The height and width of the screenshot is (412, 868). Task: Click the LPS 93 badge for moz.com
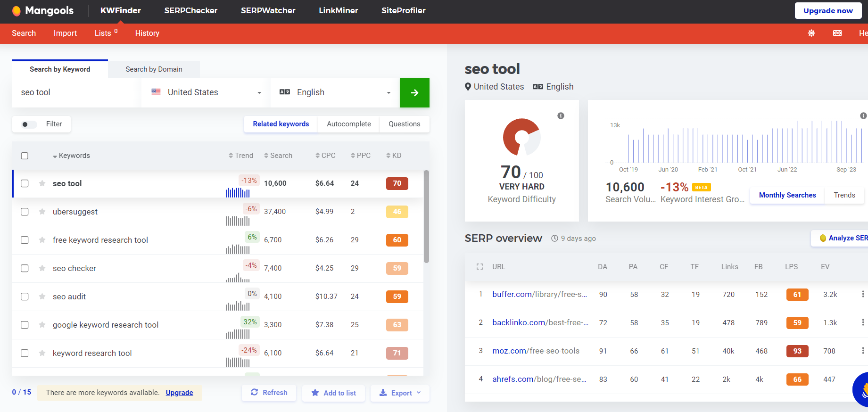(797, 351)
